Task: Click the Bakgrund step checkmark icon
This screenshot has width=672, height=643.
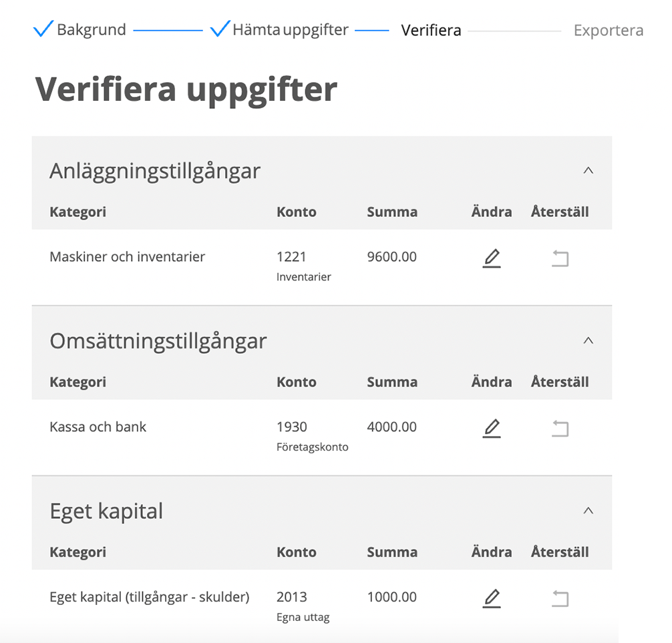Action: tap(43, 29)
